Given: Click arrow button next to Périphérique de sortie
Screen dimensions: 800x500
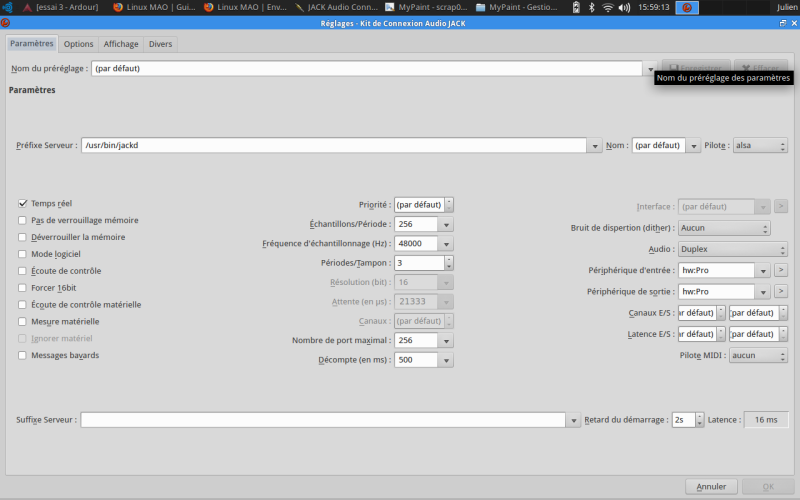Looking at the screenshot, I should (780, 291).
